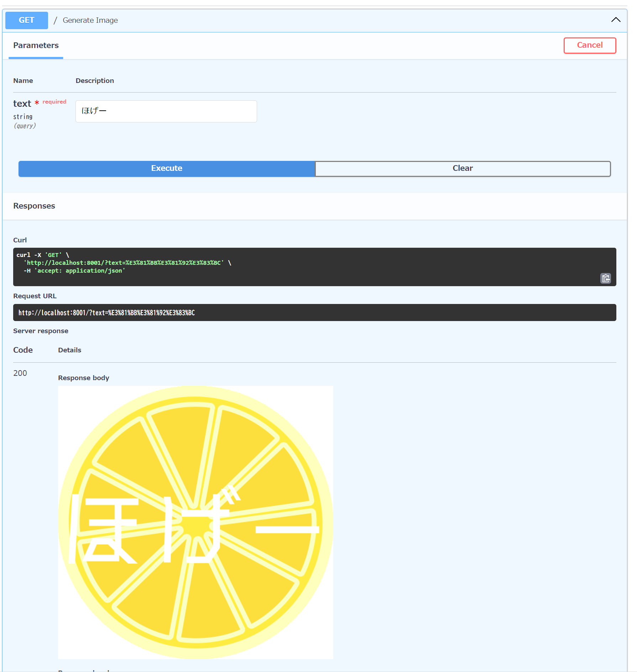The height and width of the screenshot is (672, 637).
Task: Click the required indicator next to text parameter
Action: [54, 102]
